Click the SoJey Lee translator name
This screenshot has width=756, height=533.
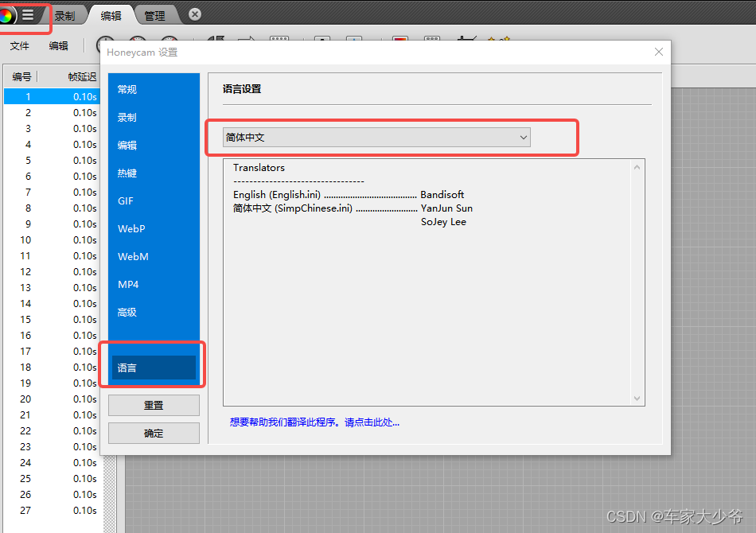pyautogui.click(x=443, y=222)
